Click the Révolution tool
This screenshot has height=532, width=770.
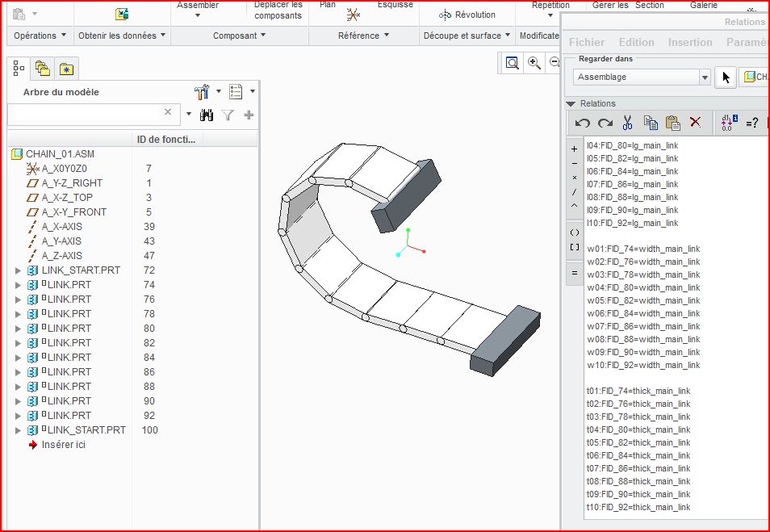click(467, 15)
